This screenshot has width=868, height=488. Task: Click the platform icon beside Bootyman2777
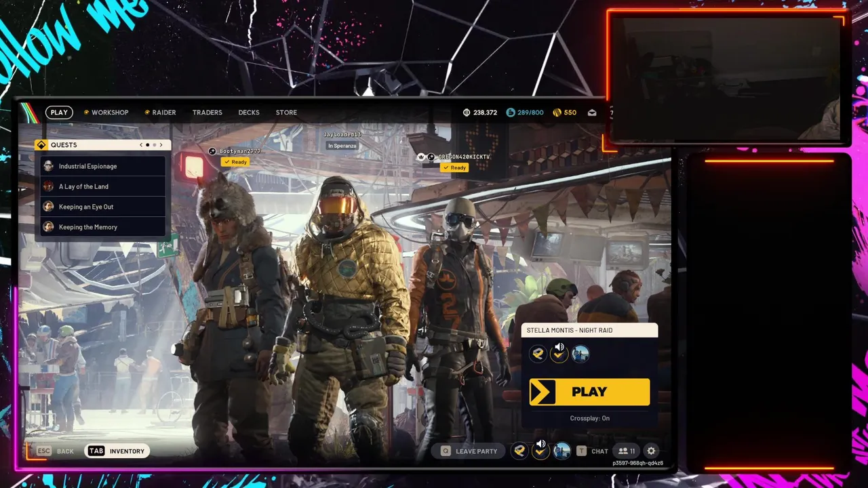[x=212, y=151]
